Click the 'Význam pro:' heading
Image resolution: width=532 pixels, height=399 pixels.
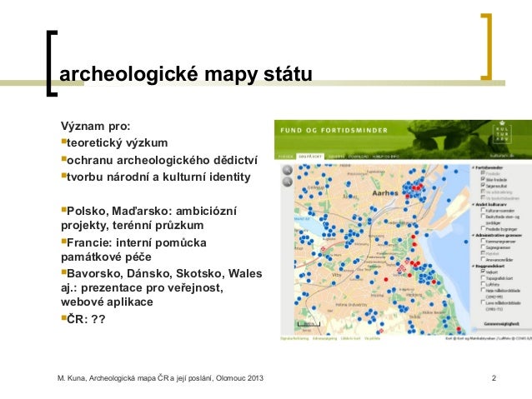pos(96,126)
